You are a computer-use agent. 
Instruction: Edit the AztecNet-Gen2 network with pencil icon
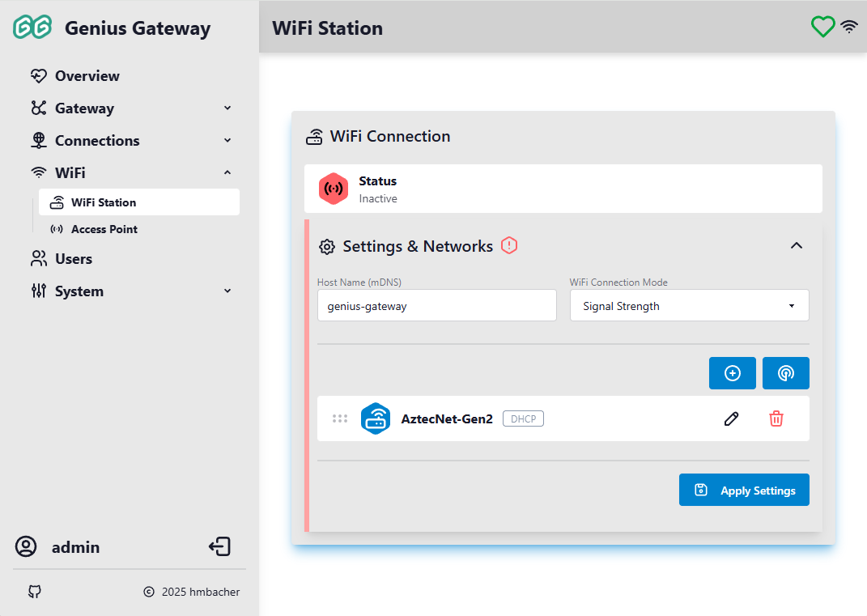coord(731,418)
